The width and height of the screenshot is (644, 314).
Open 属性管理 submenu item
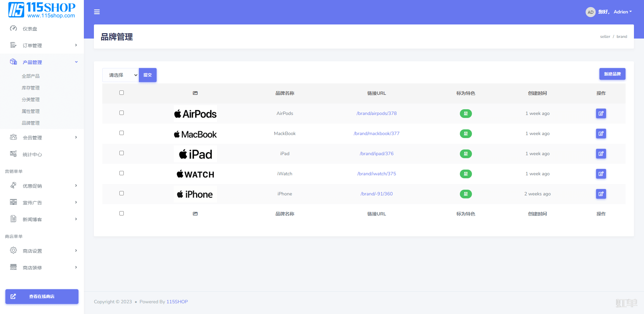tap(31, 111)
